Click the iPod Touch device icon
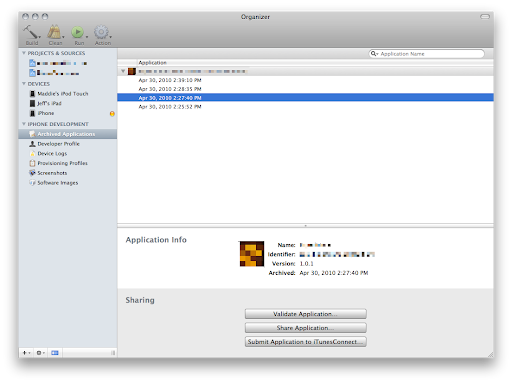Image resolution: width=512 pixels, height=383 pixels. (32, 94)
